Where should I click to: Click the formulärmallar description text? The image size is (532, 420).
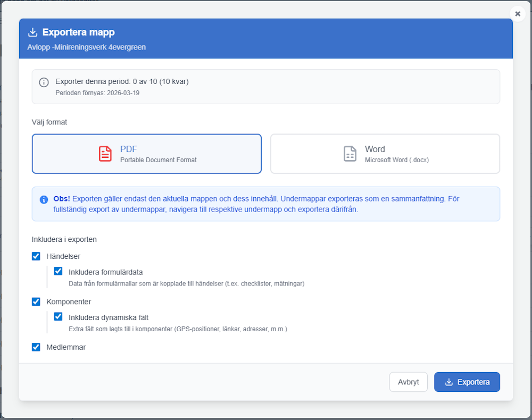pos(187,284)
